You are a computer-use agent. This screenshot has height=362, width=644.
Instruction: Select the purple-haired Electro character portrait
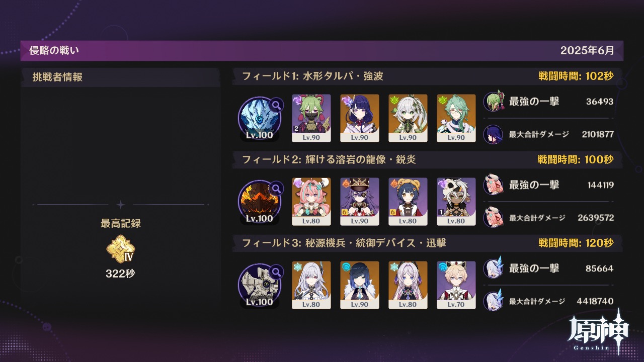click(360, 118)
